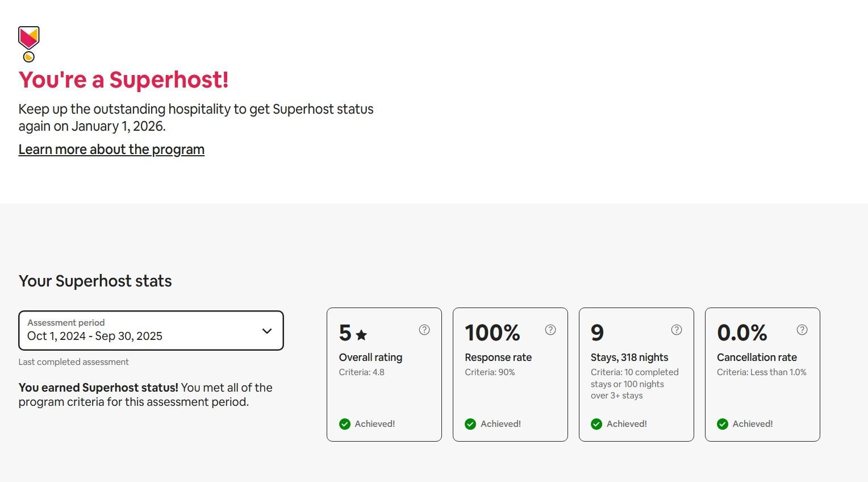Click the You're a Superhost! heading
This screenshot has width=868, height=482.
pyautogui.click(x=124, y=80)
